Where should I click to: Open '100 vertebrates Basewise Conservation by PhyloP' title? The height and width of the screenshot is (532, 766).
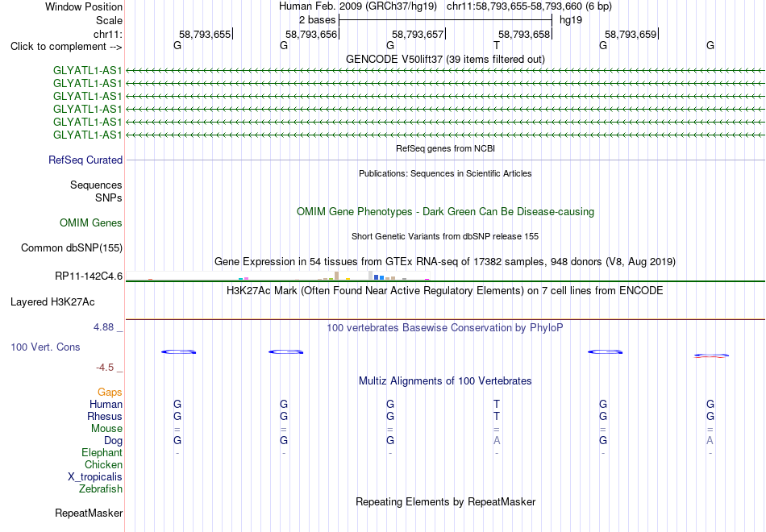(x=445, y=328)
